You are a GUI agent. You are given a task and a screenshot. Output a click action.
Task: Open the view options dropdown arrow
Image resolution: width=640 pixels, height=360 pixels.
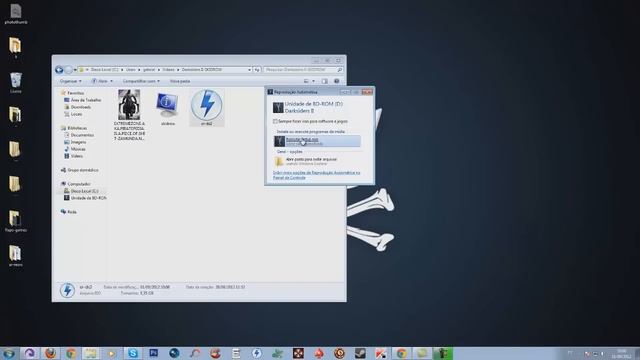click(313, 81)
